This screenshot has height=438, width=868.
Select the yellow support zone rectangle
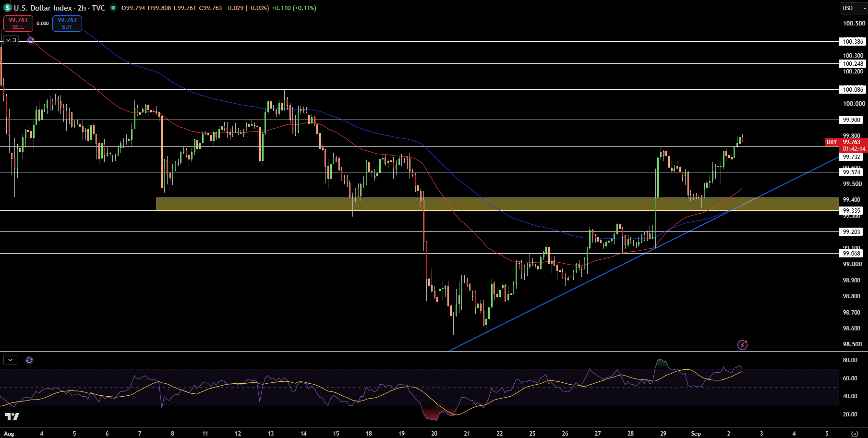[497, 204]
